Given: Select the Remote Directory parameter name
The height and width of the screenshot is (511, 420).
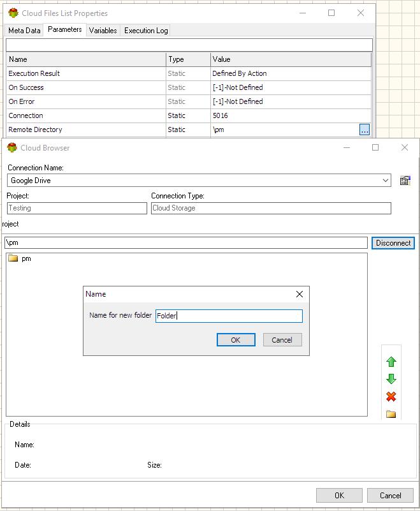Looking at the screenshot, I should pos(35,130).
